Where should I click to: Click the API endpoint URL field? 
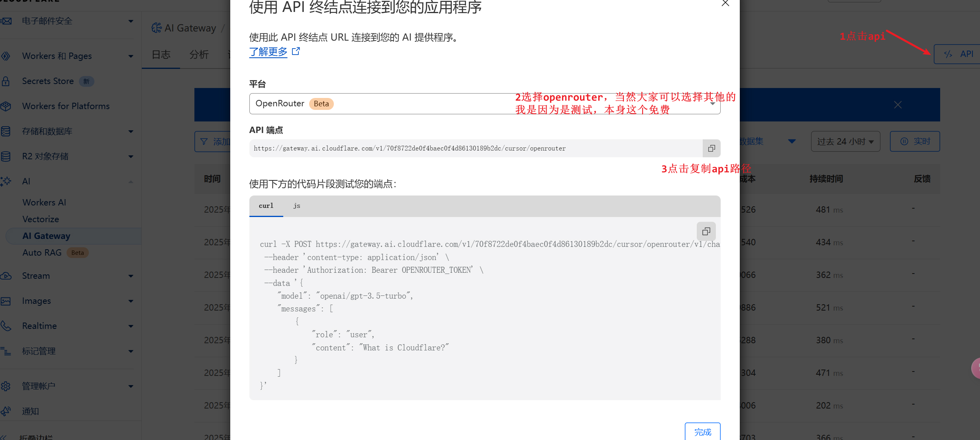pos(476,148)
